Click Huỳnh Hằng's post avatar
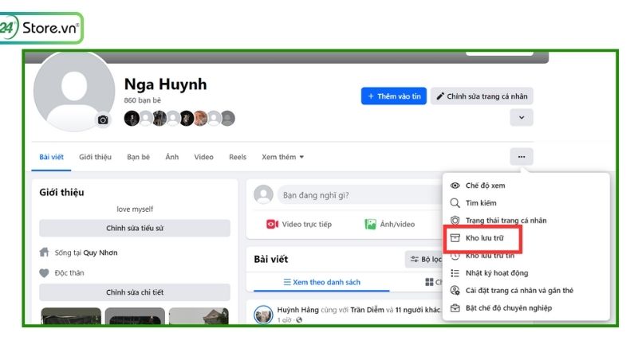The width and height of the screenshot is (638, 364). (x=263, y=315)
